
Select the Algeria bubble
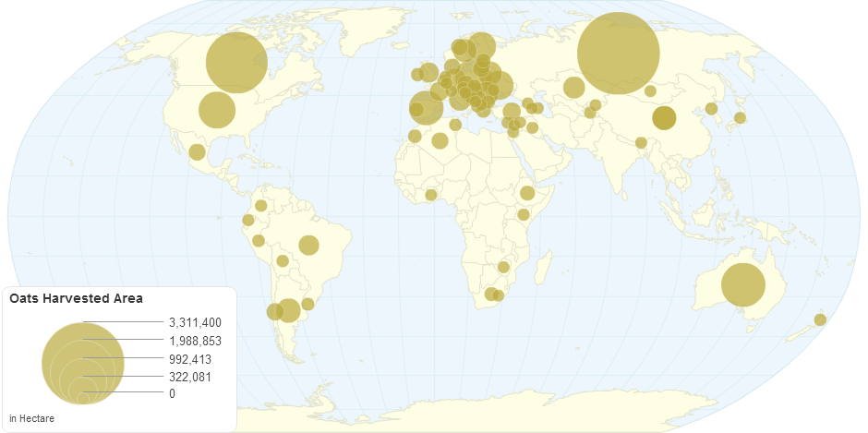click(440, 140)
